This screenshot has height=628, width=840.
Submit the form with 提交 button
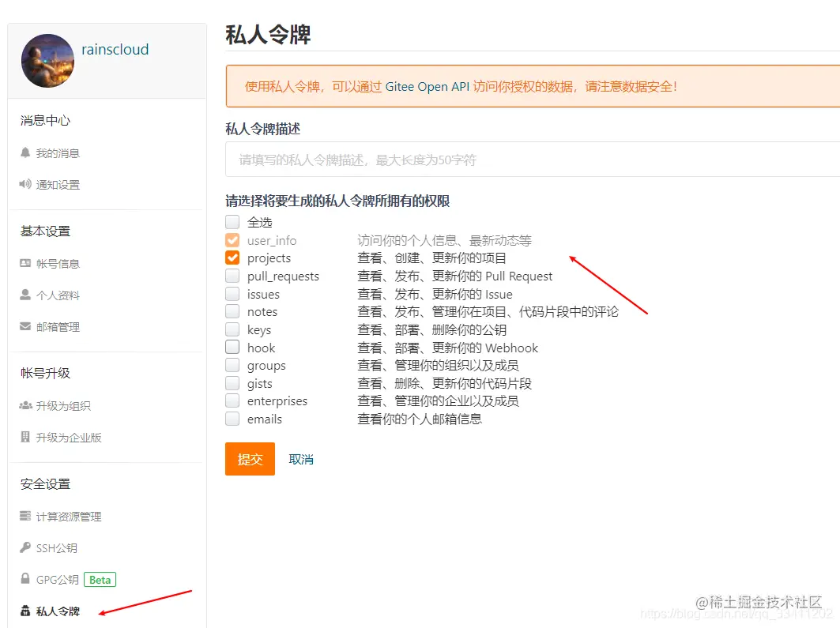pos(250,459)
